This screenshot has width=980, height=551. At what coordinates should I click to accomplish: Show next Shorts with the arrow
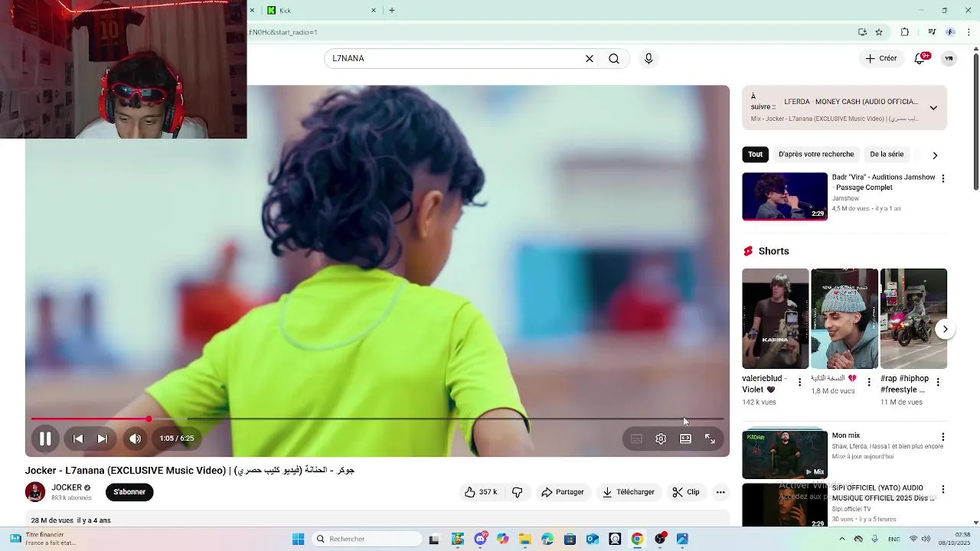[x=945, y=329]
